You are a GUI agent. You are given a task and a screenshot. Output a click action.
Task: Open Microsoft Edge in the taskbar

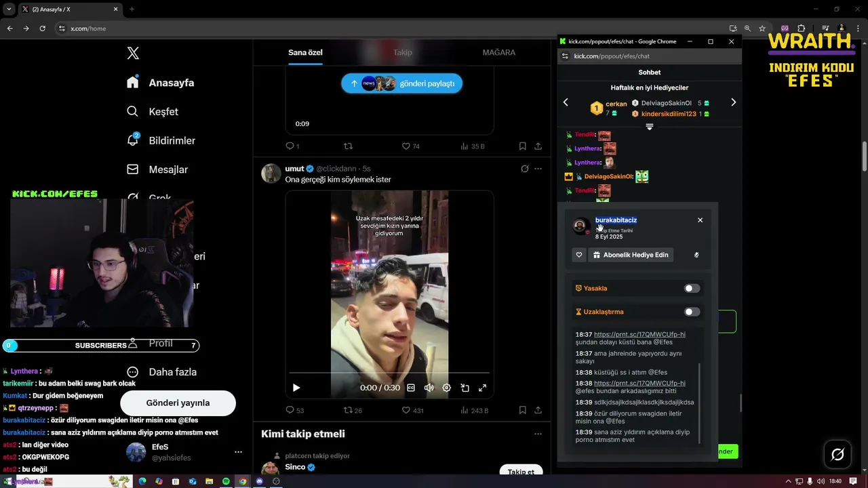142,481
